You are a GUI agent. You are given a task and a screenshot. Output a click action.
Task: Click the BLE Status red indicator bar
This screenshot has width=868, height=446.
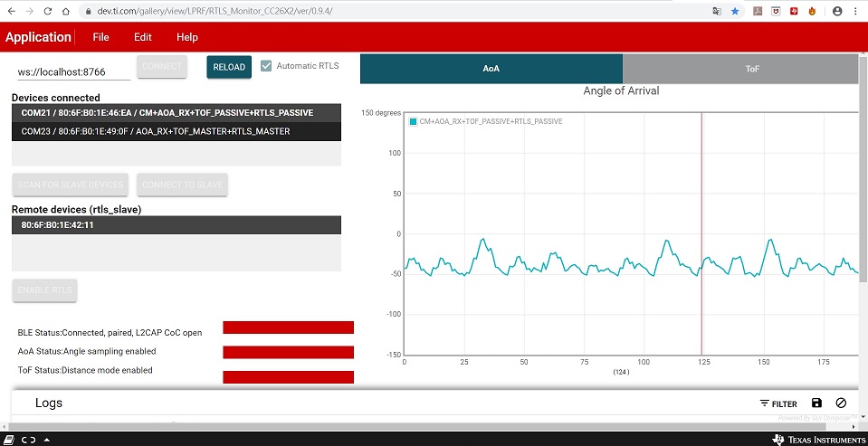(288, 327)
